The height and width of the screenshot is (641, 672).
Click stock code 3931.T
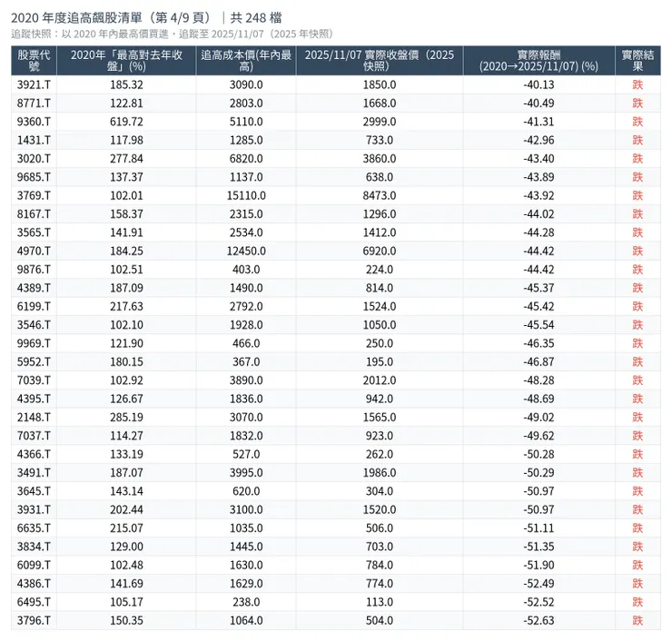[34, 509]
